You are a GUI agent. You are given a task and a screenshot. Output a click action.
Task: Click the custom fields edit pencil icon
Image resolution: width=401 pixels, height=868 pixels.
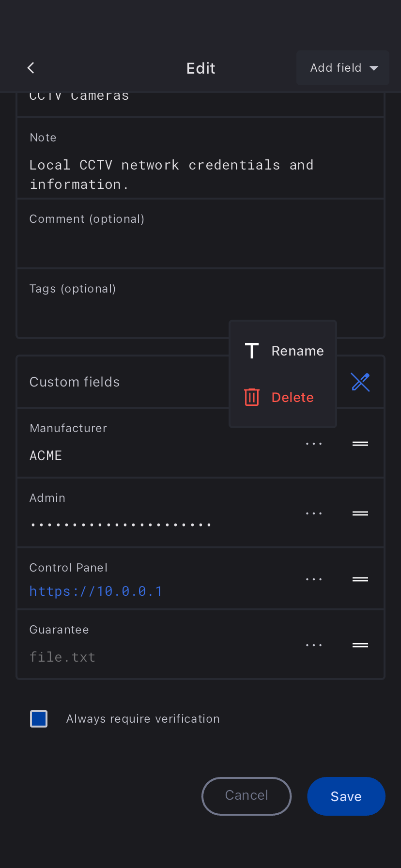click(360, 382)
